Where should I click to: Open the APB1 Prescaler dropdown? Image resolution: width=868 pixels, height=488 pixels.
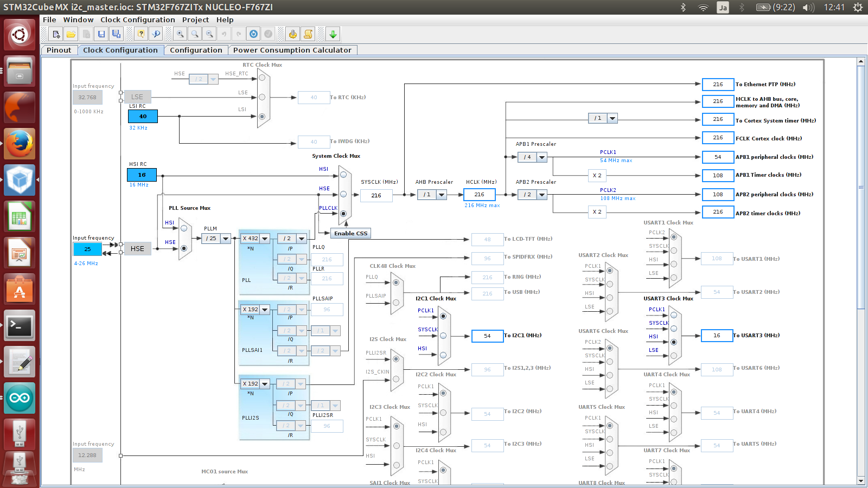pos(541,157)
